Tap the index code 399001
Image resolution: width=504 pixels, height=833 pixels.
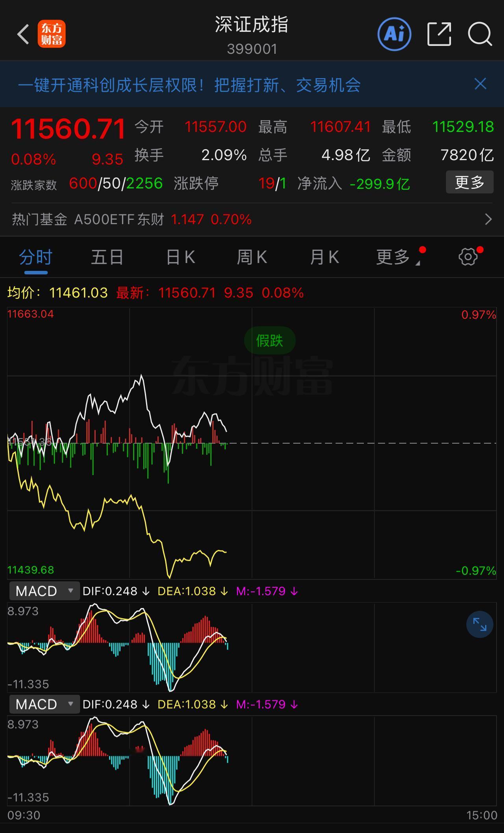click(252, 49)
